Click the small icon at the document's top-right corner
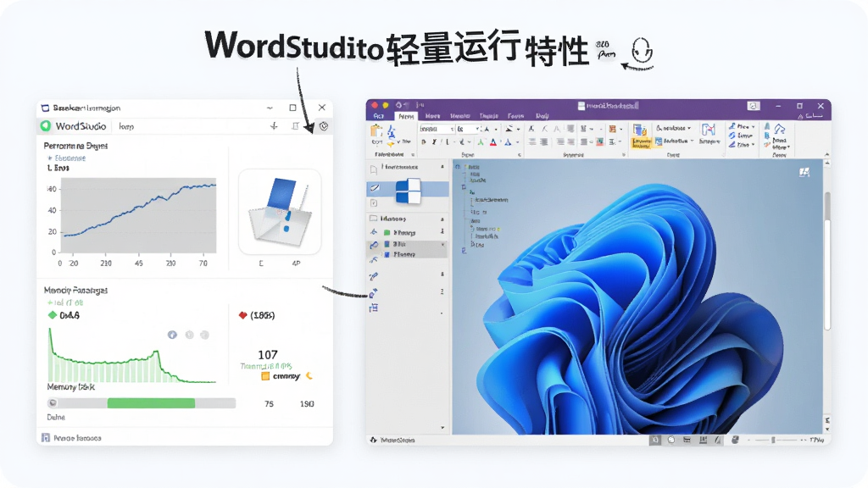This screenshot has width=868, height=488. click(x=804, y=173)
